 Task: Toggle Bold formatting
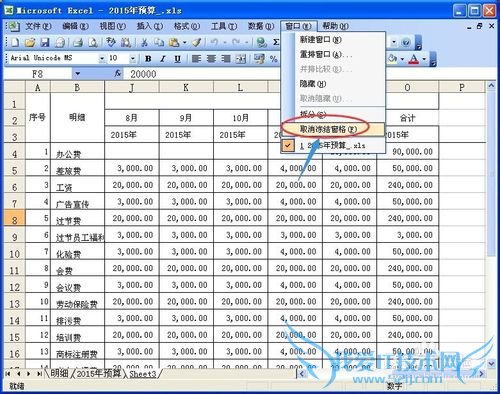(x=148, y=59)
